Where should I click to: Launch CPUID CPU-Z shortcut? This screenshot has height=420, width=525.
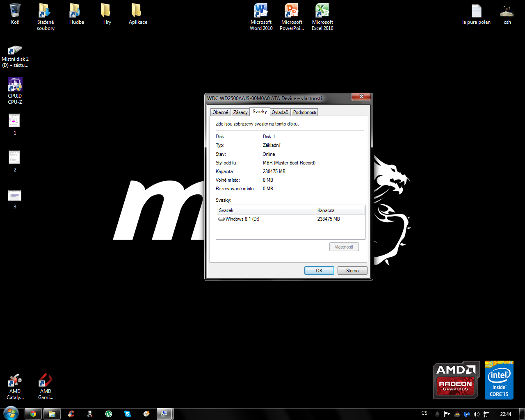pyautogui.click(x=15, y=91)
